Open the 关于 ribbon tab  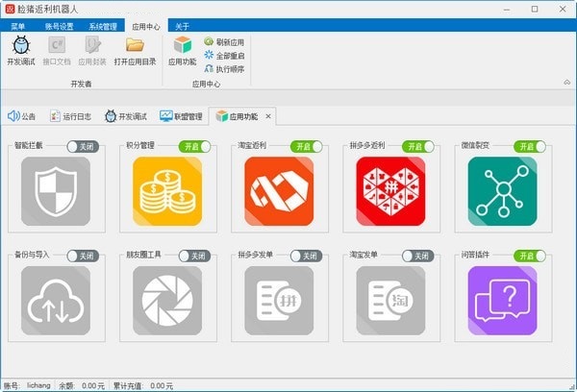click(x=182, y=26)
